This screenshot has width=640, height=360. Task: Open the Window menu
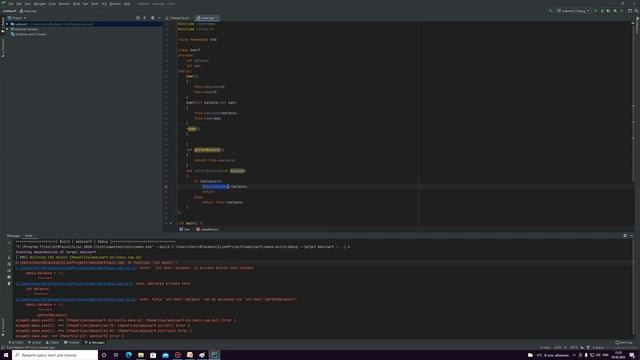click(115, 4)
